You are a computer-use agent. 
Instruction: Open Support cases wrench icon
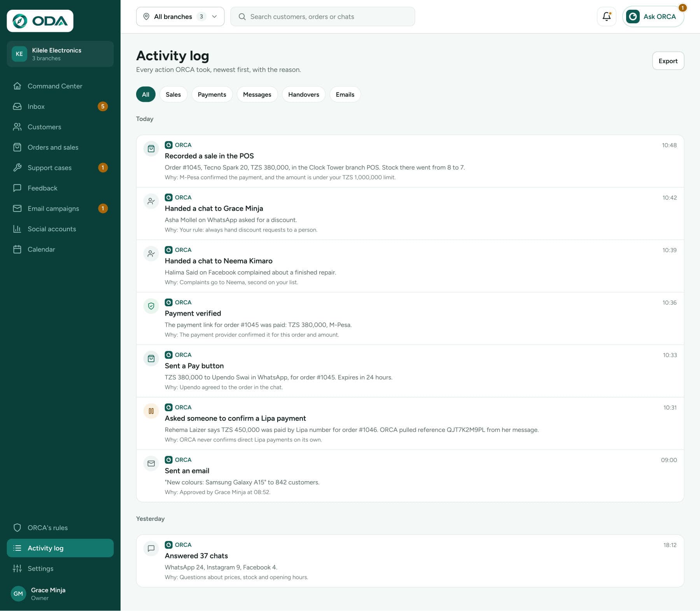click(17, 168)
